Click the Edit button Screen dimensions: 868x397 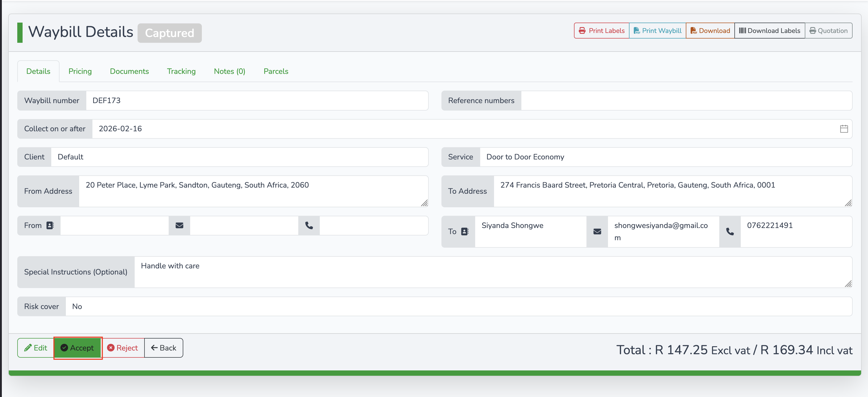point(36,348)
